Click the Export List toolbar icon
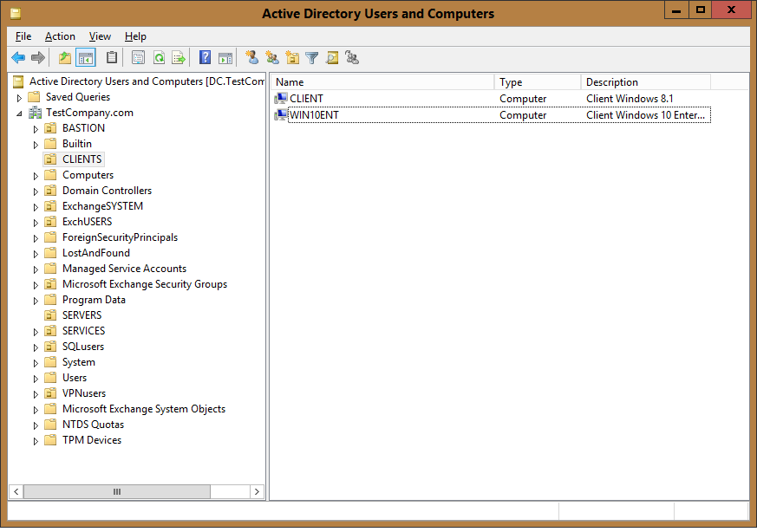 [x=179, y=58]
